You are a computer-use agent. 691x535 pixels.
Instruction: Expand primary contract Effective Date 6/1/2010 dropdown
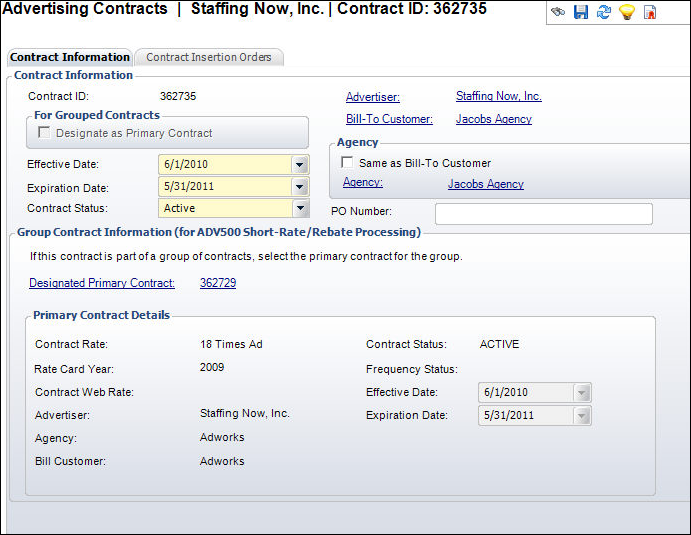coord(582,393)
